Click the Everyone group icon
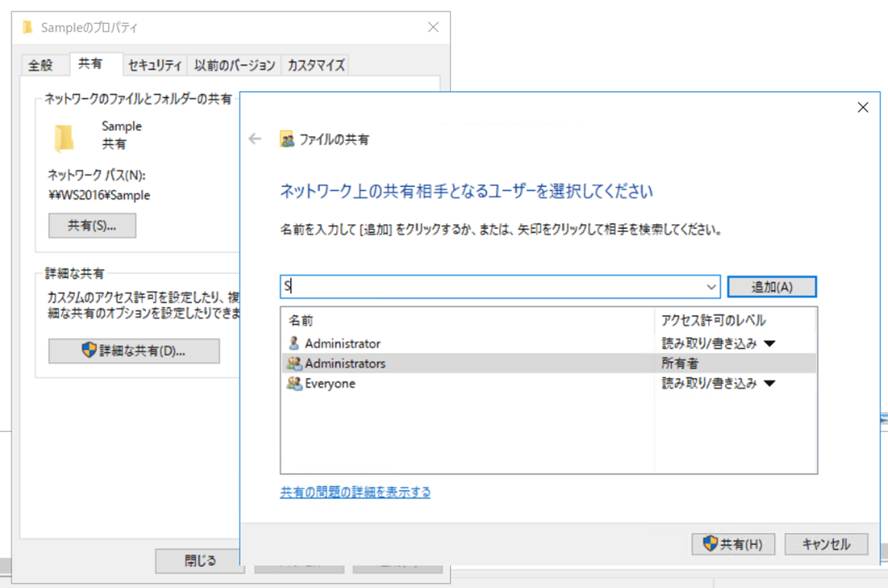The width and height of the screenshot is (888, 588). [x=294, y=384]
